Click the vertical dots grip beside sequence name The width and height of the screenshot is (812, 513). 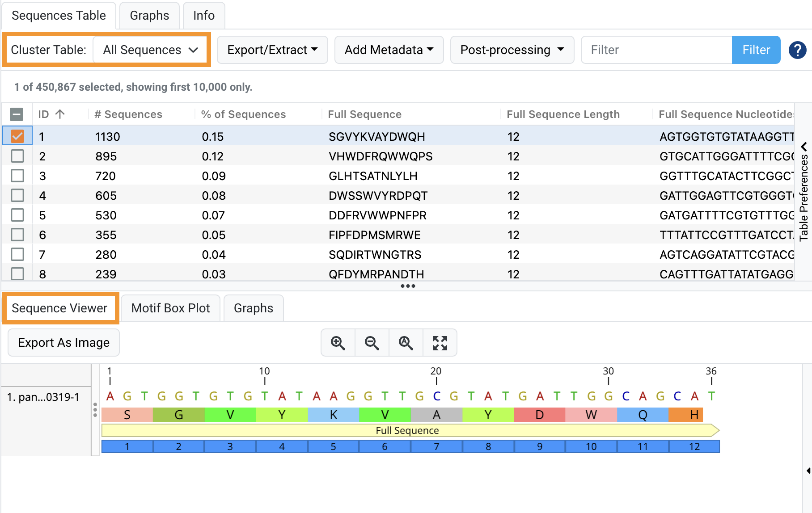pos(95,410)
